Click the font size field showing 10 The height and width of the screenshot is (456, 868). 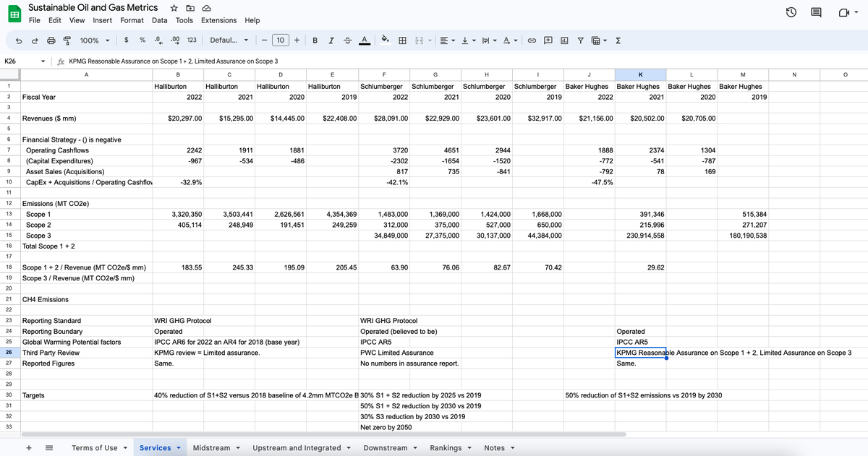(x=281, y=41)
